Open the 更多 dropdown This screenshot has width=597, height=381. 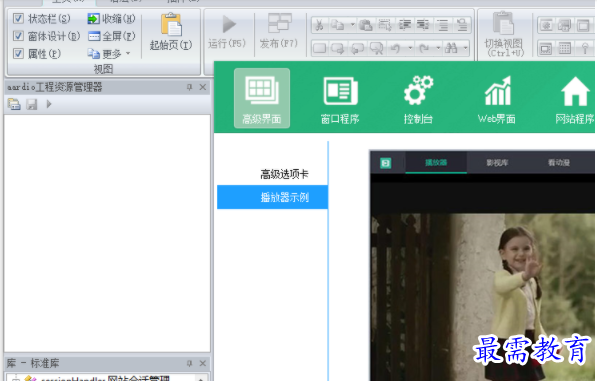109,54
